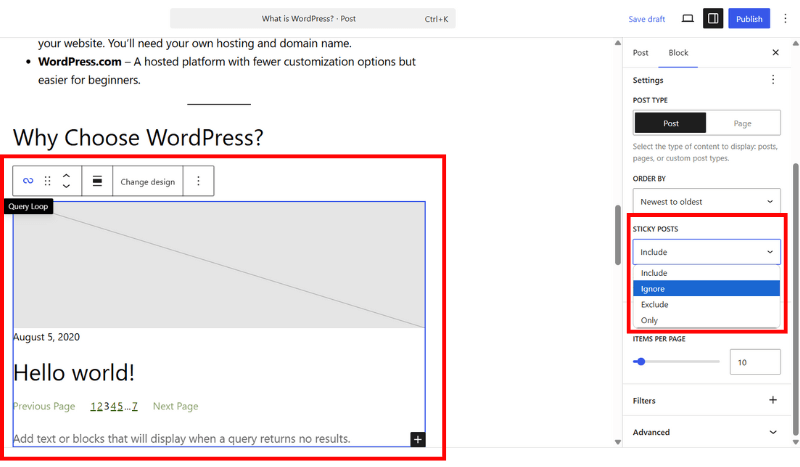Toggle the settings sidebar icon

(713, 19)
